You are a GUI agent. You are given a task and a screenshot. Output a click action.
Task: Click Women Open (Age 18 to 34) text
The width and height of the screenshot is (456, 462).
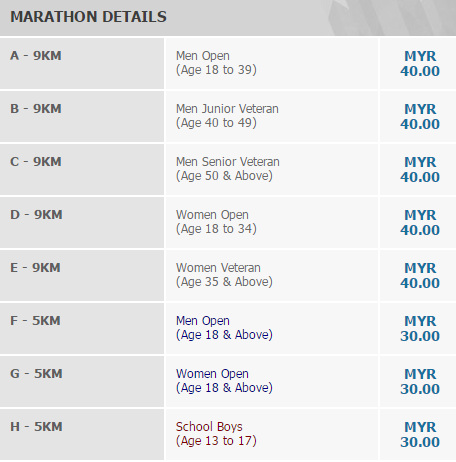[x=216, y=222]
